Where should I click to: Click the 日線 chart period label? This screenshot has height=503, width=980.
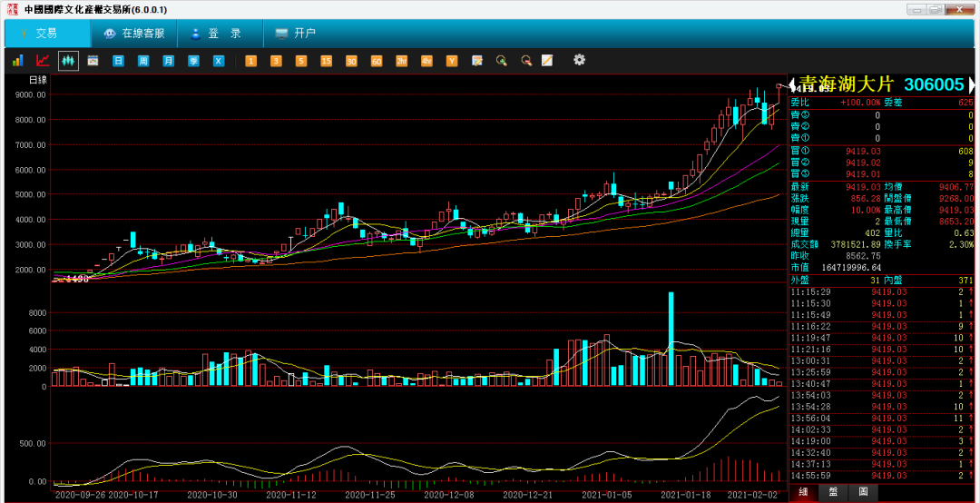tap(38, 80)
